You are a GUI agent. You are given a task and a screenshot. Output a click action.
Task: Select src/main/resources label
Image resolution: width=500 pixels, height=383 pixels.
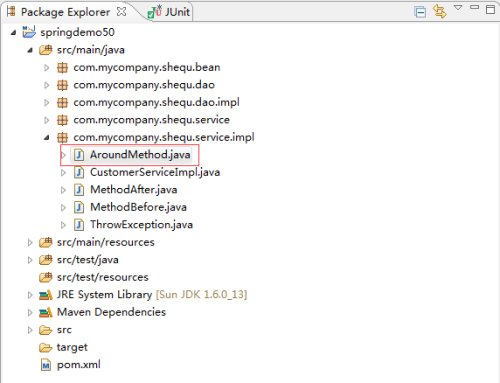point(106,243)
